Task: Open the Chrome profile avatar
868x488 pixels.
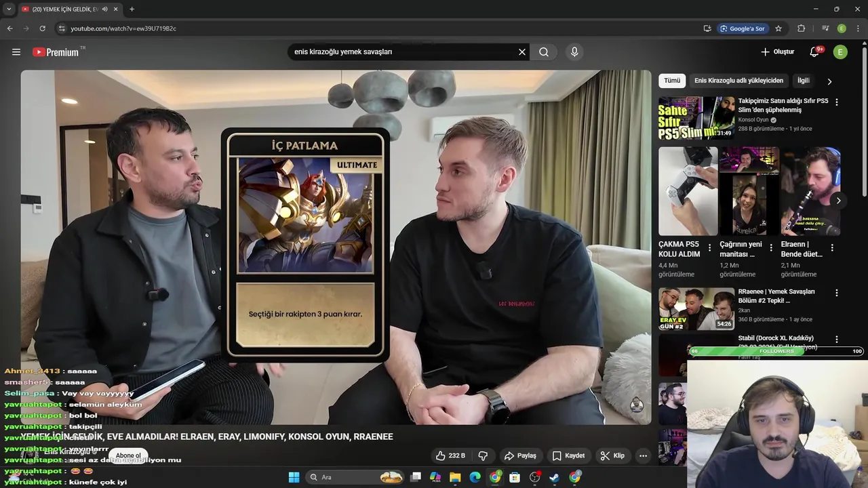Action: tap(842, 28)
